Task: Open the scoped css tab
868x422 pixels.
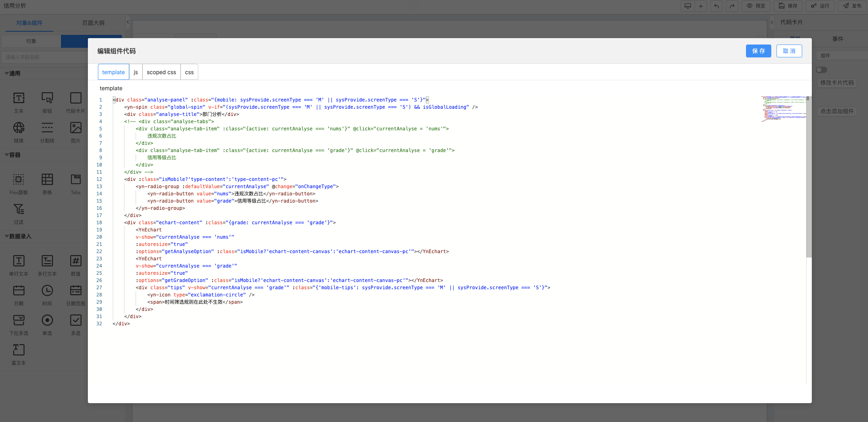Action: [161, 72]
